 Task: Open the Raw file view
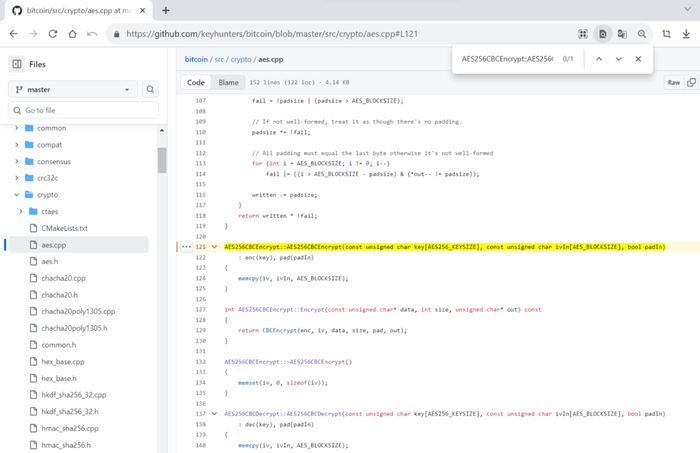pyautogui.click(x=674, y=82)
